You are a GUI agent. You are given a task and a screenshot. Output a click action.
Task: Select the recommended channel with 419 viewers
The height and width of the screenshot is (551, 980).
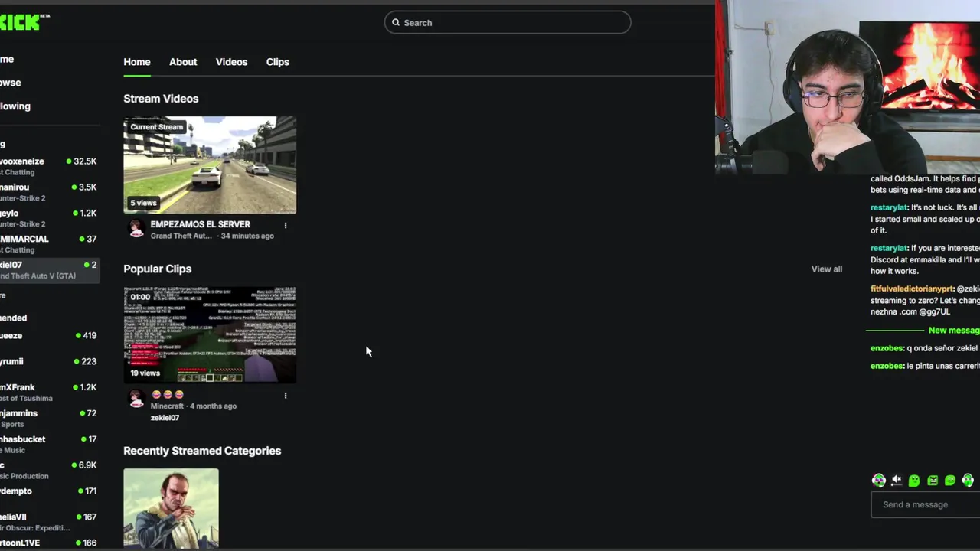pyautogui.click(x=49, y=335)
